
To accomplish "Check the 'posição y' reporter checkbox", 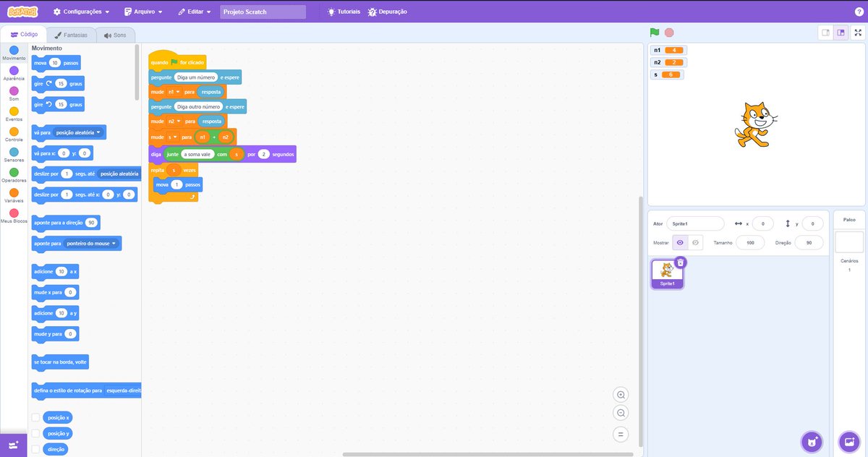I will (35, 433).
